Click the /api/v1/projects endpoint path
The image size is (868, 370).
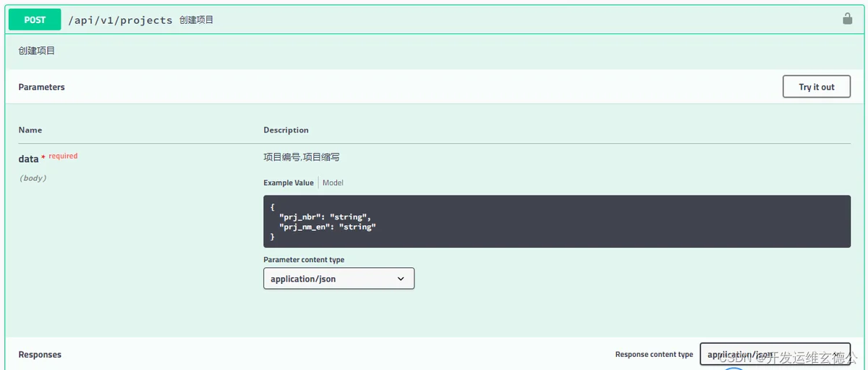(x=120, y=20)
